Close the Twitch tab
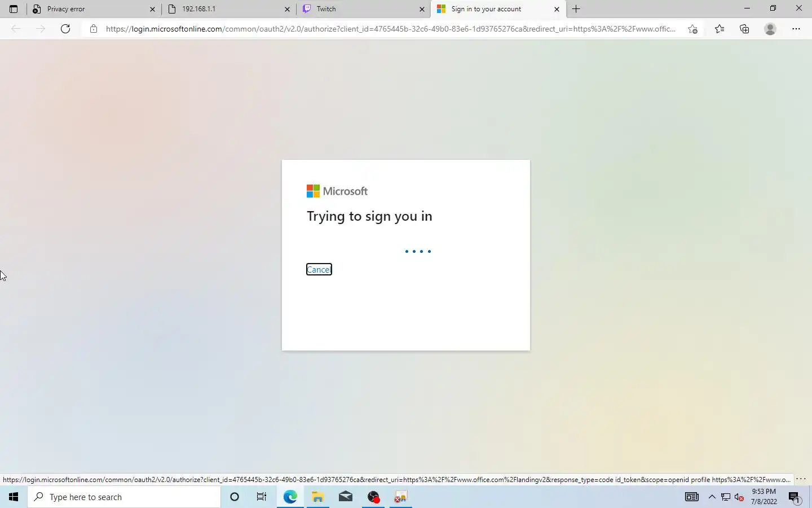 [x=422, y=9]
